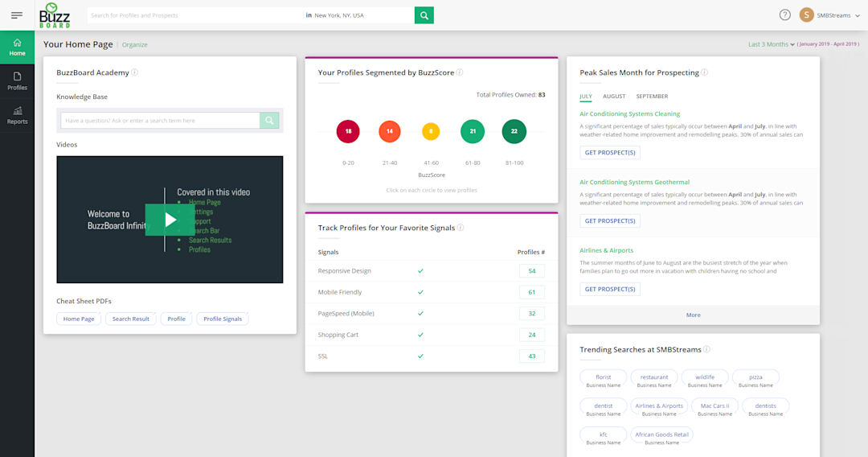The image size is (868, 457).
Task: Click the profiles search input field
Action: pyautogui.click(x=194, y=15)
